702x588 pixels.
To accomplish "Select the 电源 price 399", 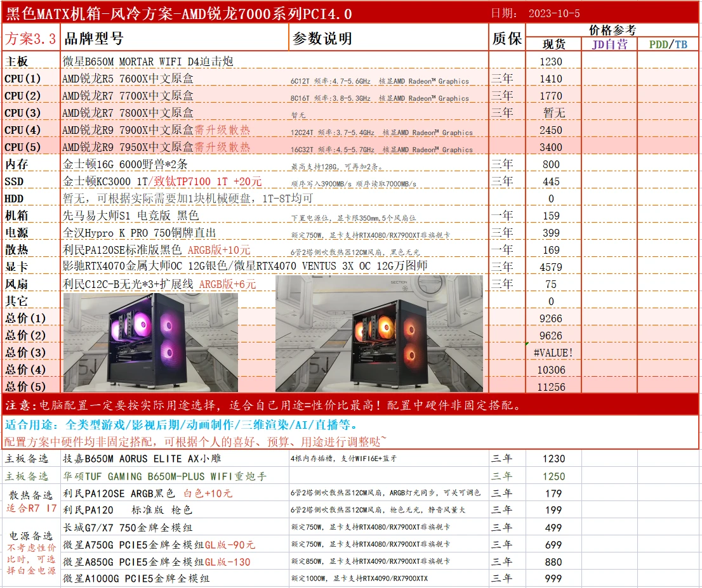I will [x=551, y=233].
